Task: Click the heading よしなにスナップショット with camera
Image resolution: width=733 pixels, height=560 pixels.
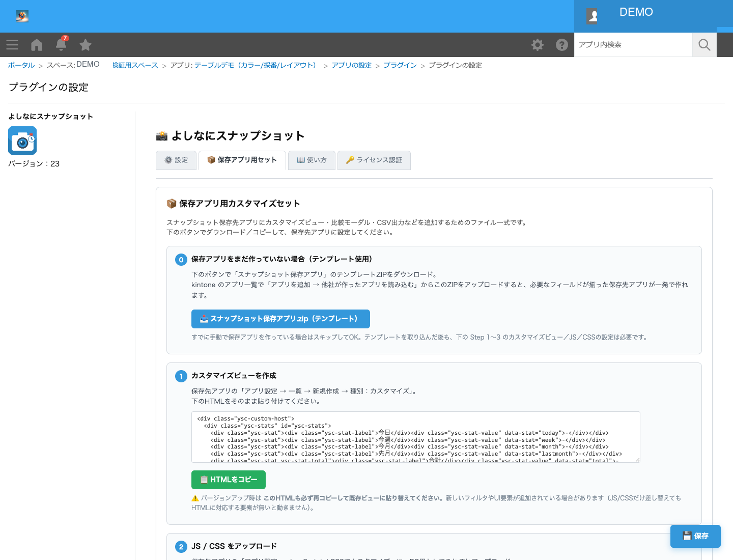Action: click(230, 136)
